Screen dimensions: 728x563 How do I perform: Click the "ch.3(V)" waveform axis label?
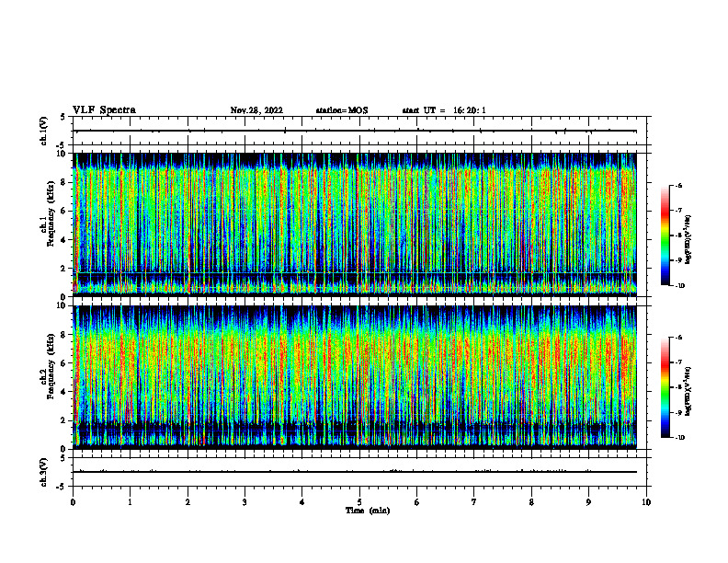click(x=43, y=472)
